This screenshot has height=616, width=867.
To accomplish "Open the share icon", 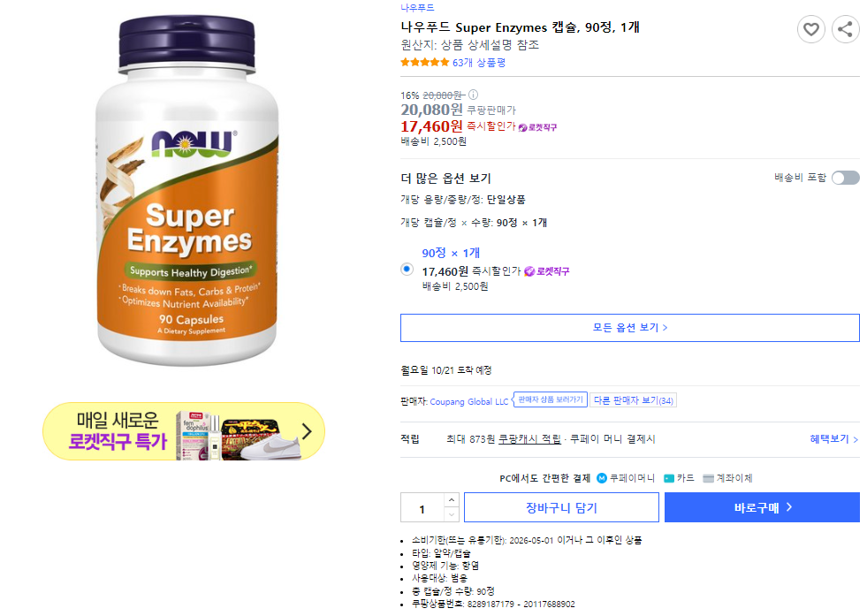I will point(845,29).
